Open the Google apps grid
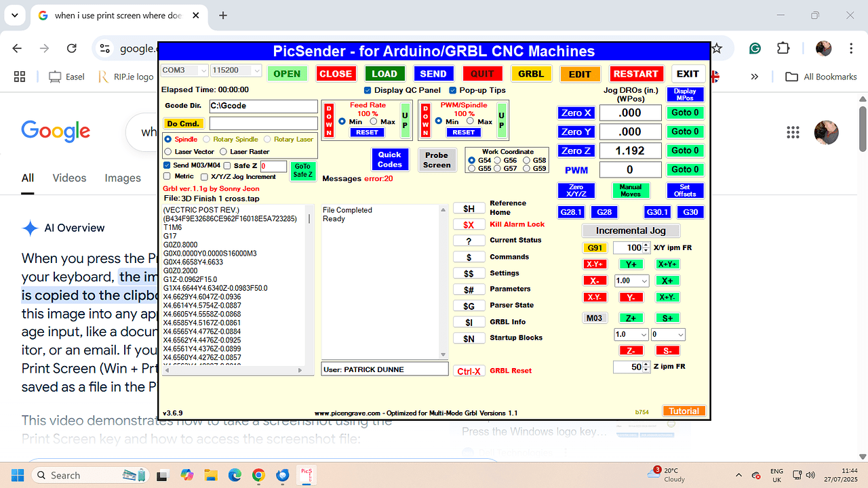This screenshot has width=868, height=488. tap(792, 132)
